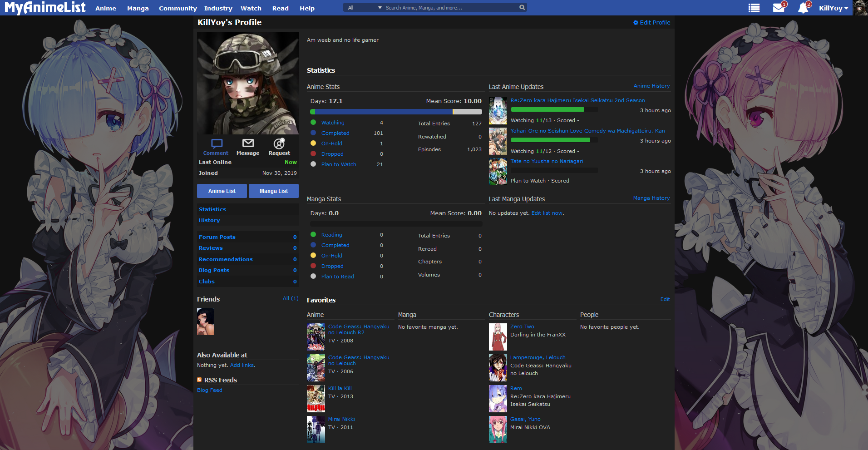Open the Manga menu
The width and height of the screenshot is (868, 450).
[138, 8]
